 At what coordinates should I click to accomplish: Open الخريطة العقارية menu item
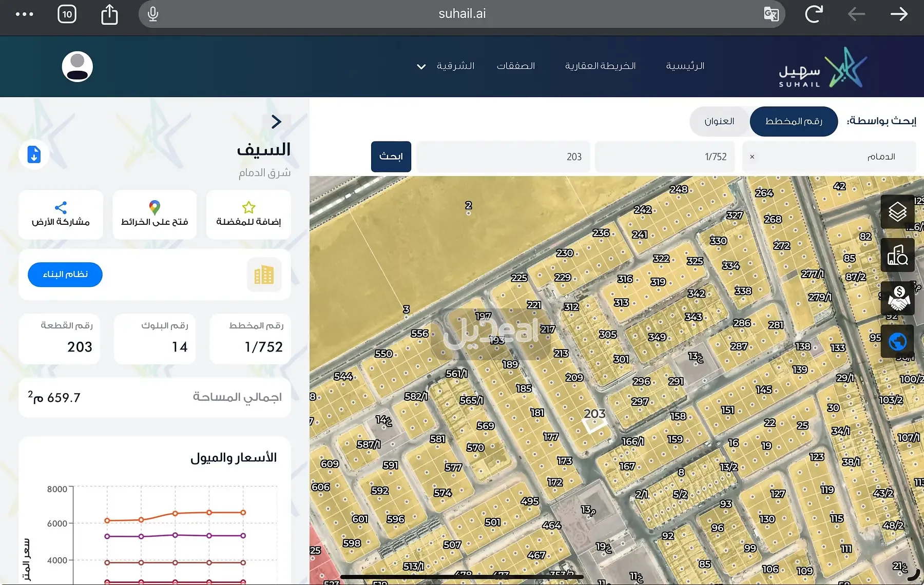coord(600,66)
